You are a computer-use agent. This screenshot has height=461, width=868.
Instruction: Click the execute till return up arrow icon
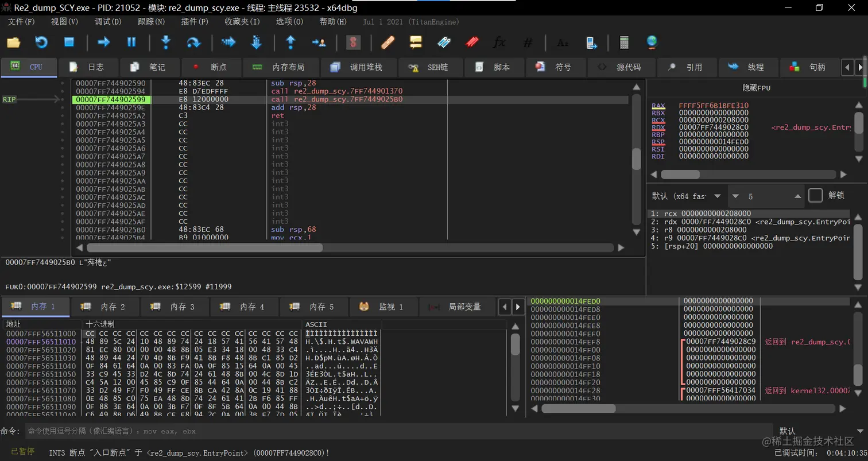pyautogui.click(x=290, y=42)
